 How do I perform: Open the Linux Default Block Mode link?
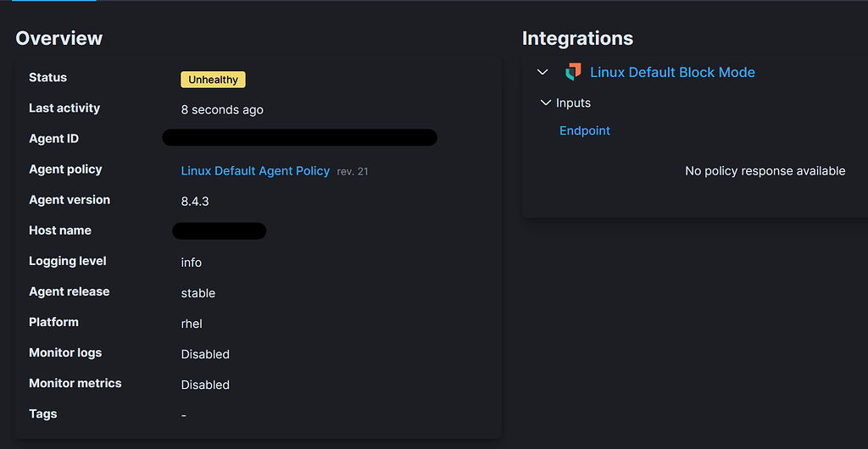[x=672, y=72]
